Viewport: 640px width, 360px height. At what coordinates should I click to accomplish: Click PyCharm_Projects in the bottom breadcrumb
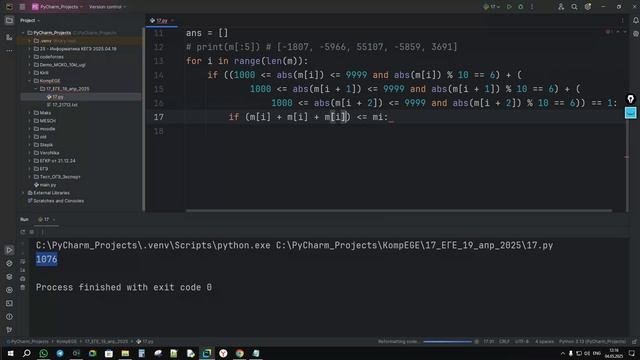point(27,341)
